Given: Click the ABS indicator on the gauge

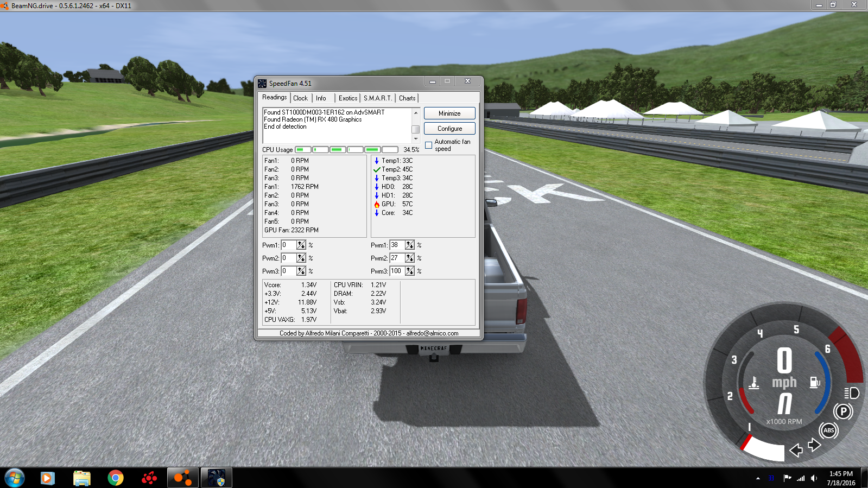Looking at the screenshot, I should pos(829,430).
